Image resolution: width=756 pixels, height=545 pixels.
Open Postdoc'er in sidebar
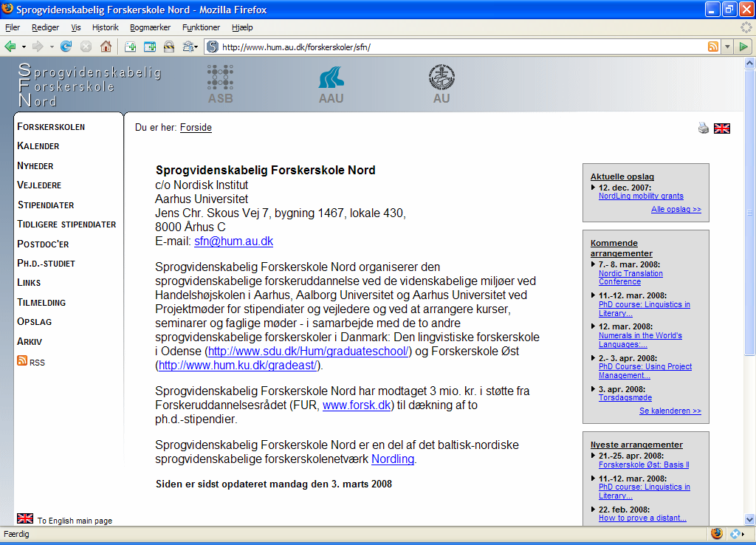[x=43, y=244]
